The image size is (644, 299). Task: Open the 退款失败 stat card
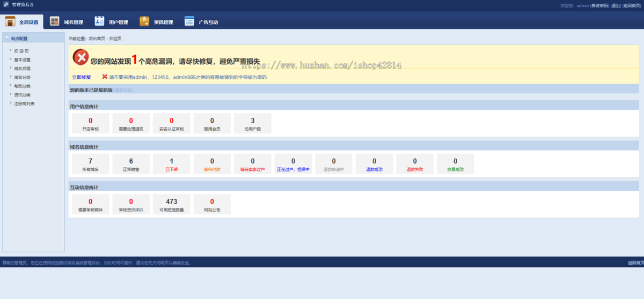(x=415, y=164)
